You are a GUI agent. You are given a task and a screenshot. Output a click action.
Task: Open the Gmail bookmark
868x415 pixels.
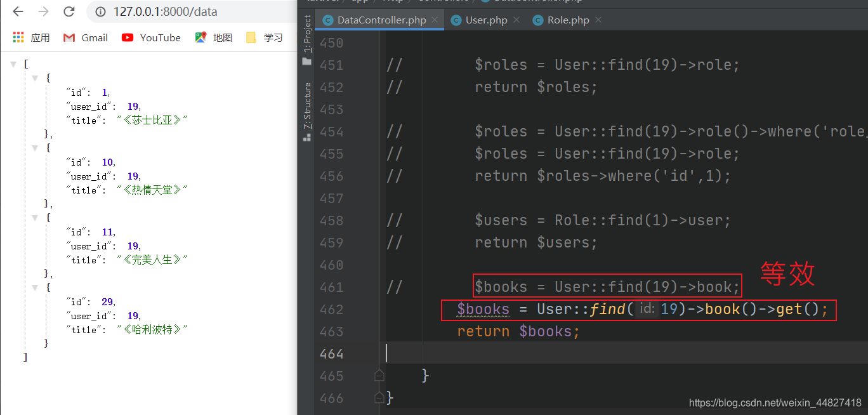(86, 37)
